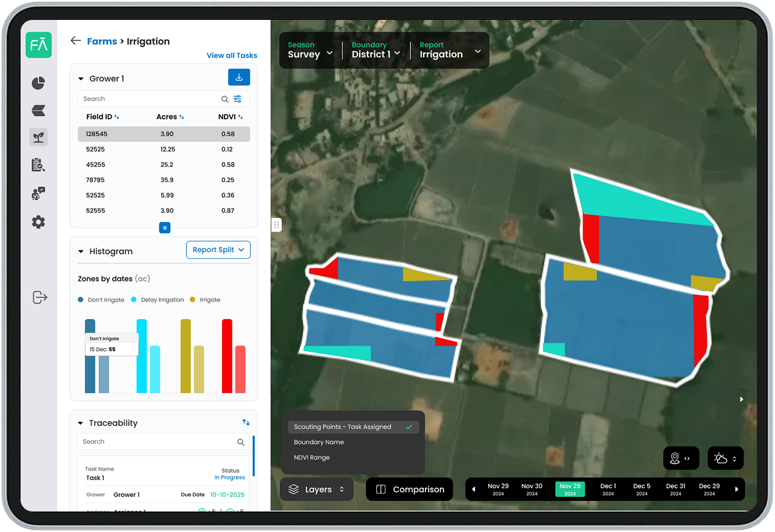Select the Nov 30 2024 date
Image resolution: width=775 pixels, height=532 pixels.
pos(532,489)
